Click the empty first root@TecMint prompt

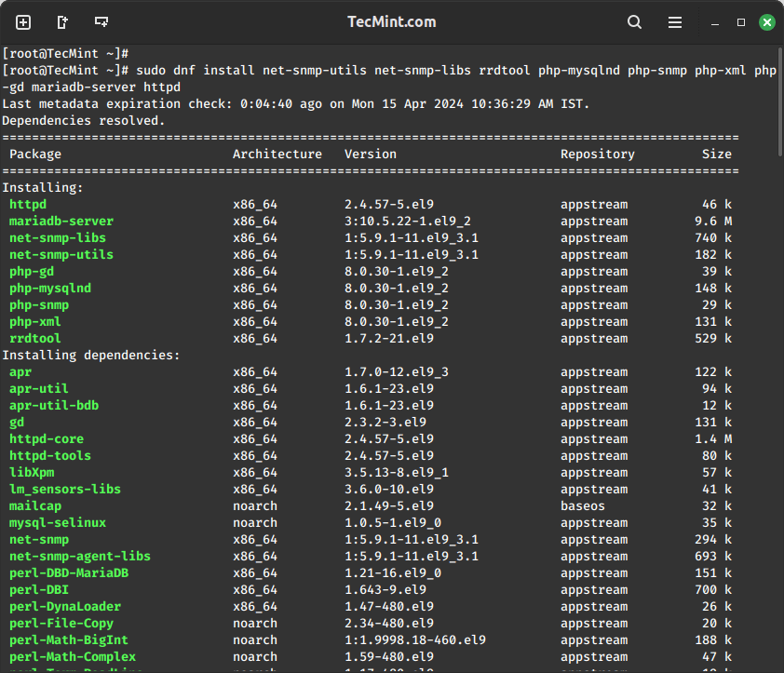(x=65, y=53)
